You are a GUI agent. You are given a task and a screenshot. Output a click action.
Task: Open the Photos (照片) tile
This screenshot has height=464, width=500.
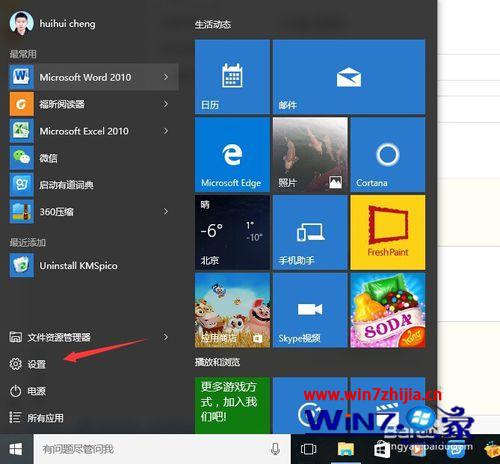click(310, 155)
